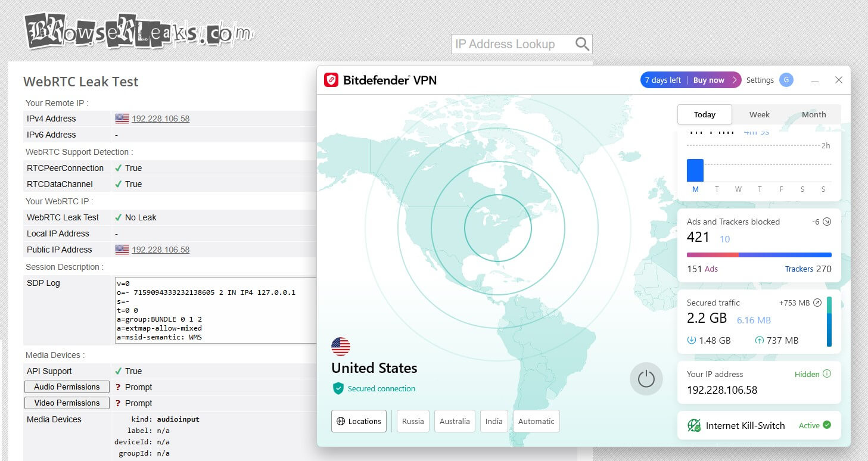Open the G profile avatar icon
This screenshot has height=461, width=868.
click(785, 79)
